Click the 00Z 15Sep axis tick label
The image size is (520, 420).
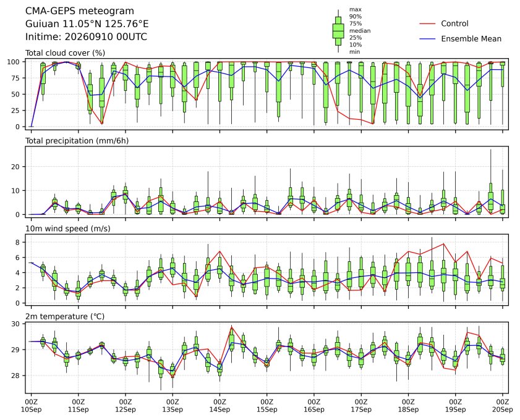click(x=266, y=406)
